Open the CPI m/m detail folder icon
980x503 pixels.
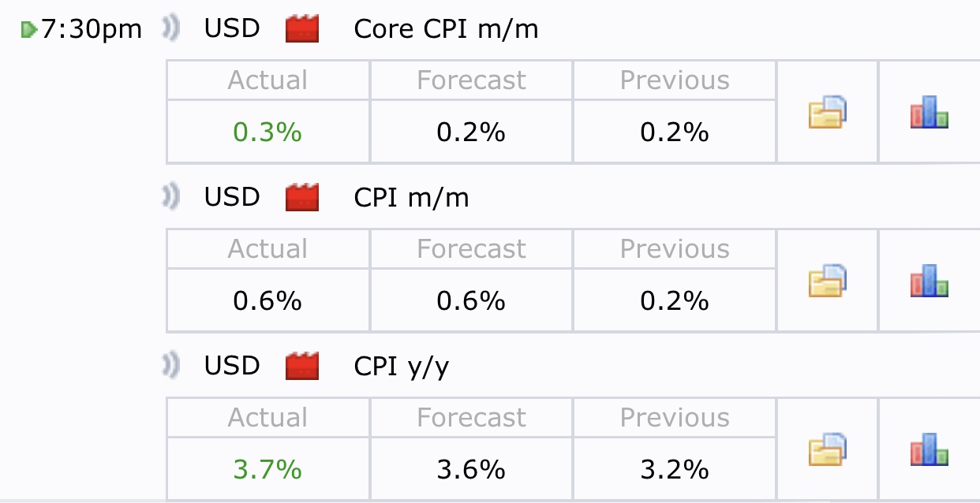pyautogui.click(x=827, y=281)
